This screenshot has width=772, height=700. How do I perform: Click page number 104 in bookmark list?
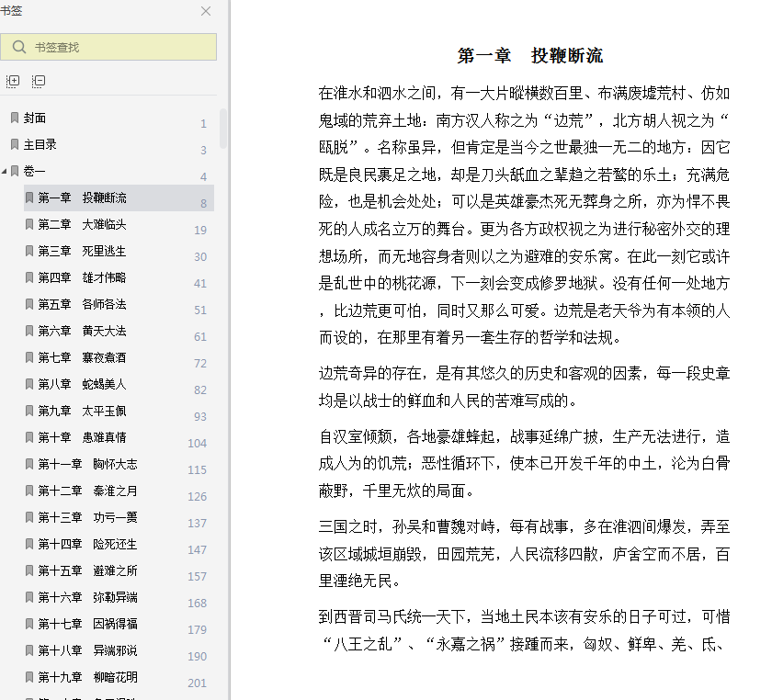197,443
